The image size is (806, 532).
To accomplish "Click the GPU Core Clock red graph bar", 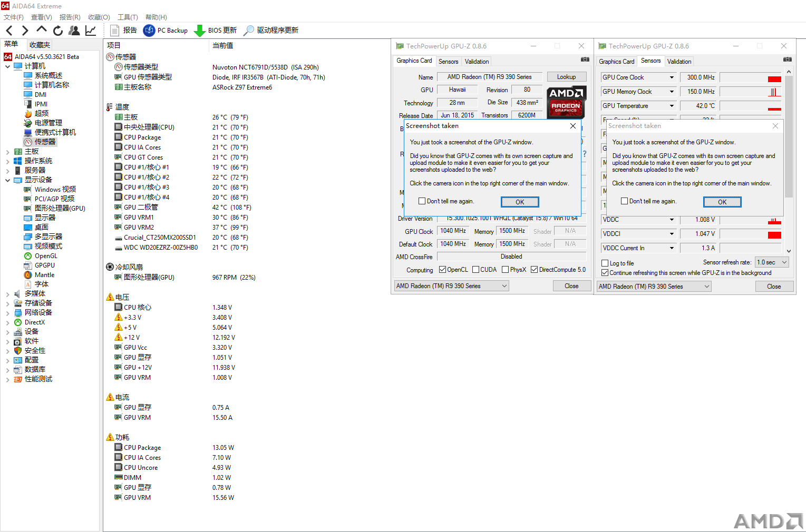I will tap(774, 79).
